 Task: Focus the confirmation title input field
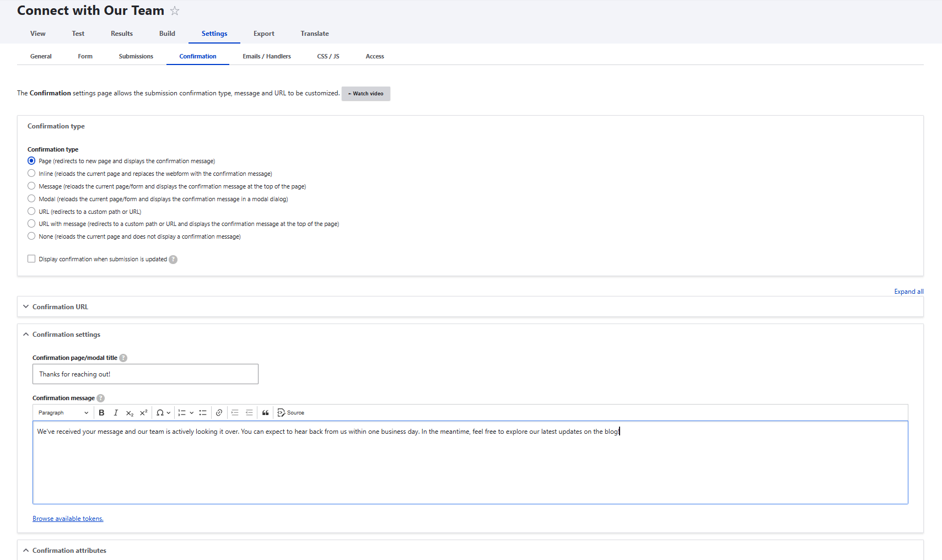[x=146, y=374]
